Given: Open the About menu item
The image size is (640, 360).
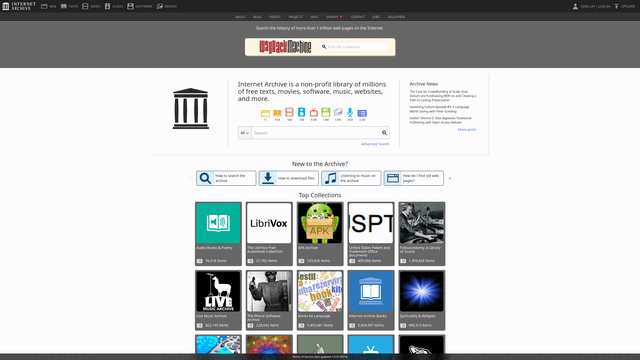Looking at the screenshot, I should [x=240, y=17].
